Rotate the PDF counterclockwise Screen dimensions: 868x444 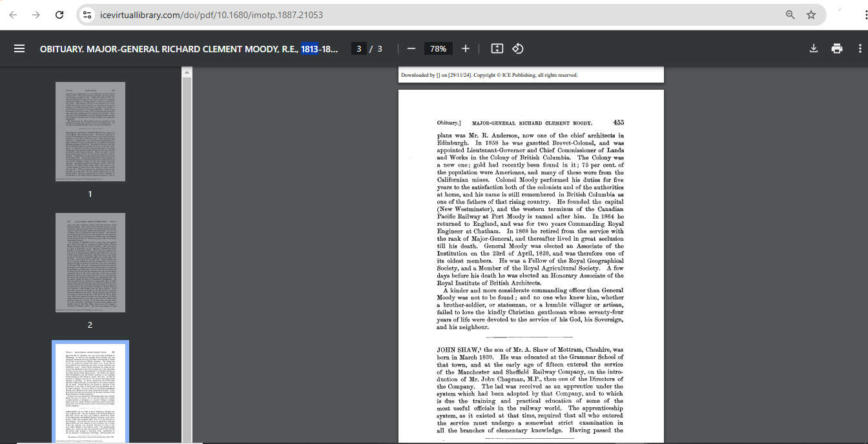click(x=517, y=48)
